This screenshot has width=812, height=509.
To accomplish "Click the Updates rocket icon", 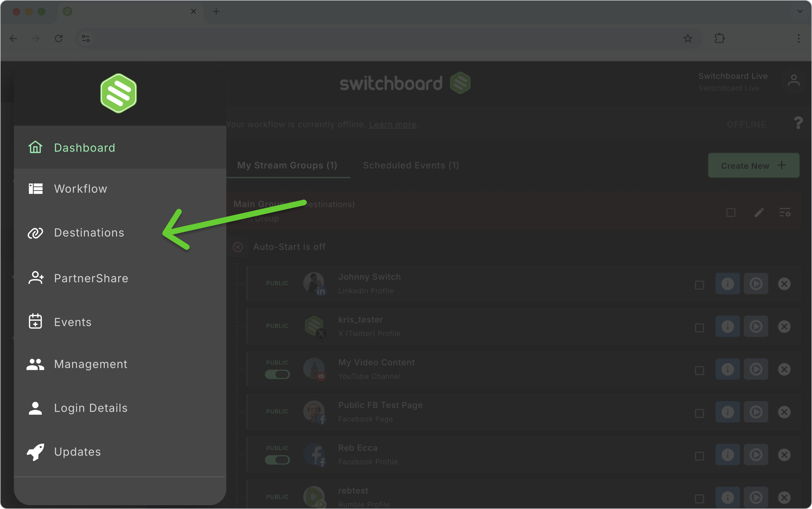I will pyautogui.click(x=35, y=452).
